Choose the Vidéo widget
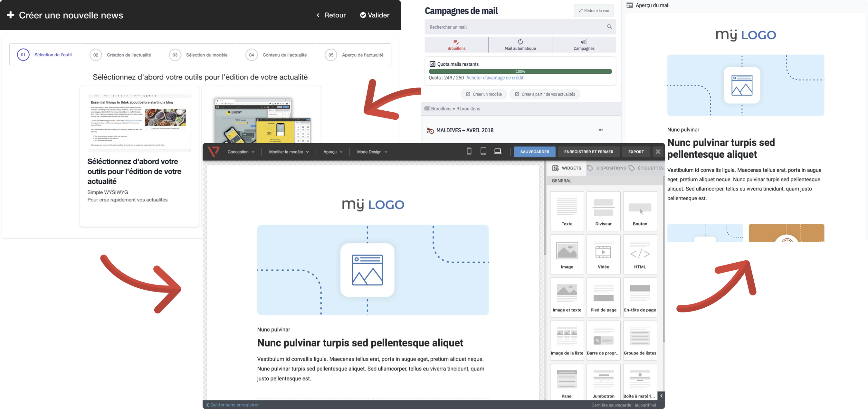The height and width of the screenshot is (409, 868). 603,255
